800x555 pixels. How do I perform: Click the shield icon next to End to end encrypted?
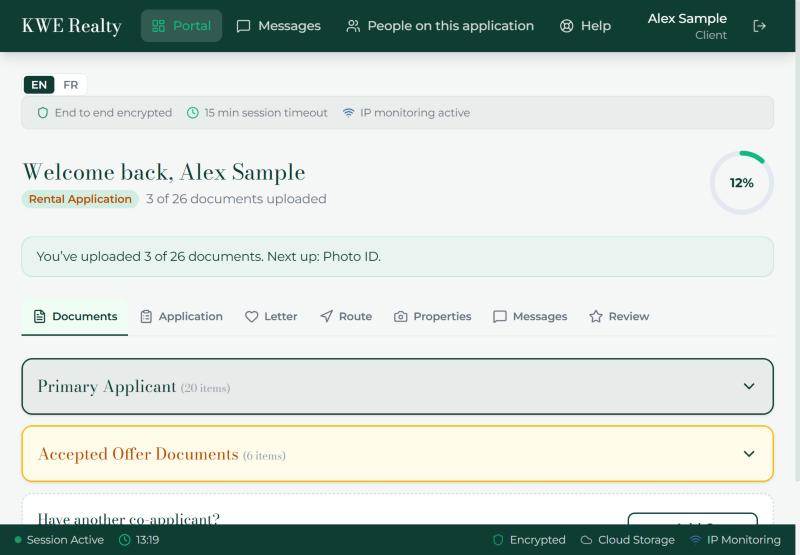(x=43, y=113)
